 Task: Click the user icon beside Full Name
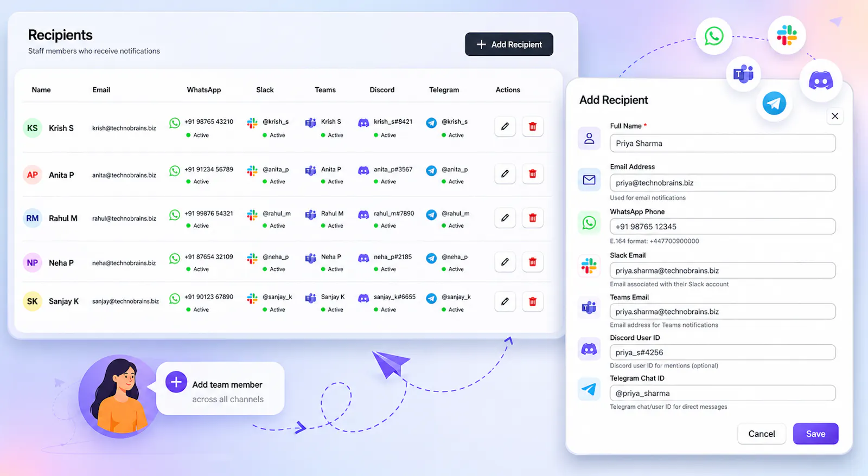[x=589, y=139]
